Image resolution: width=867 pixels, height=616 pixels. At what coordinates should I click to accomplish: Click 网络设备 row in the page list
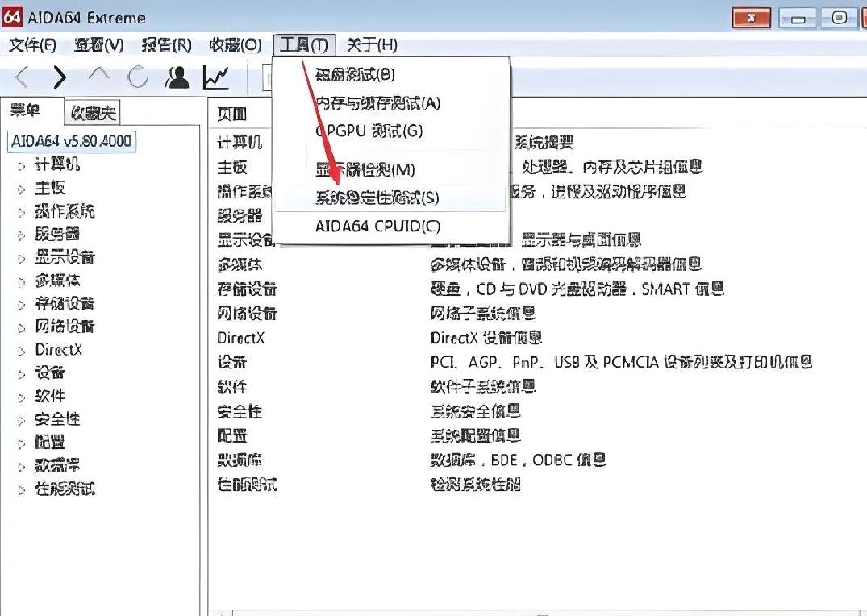247,314
